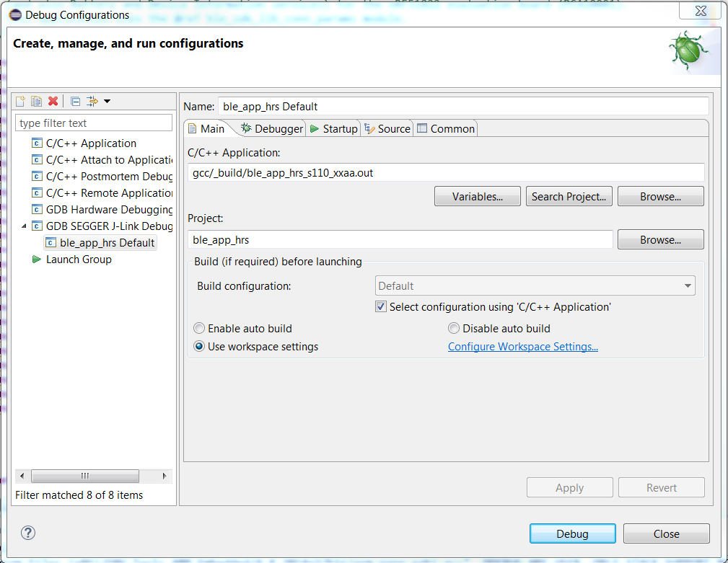
Task: Click the icon beside C/C++ Attach to Application
Action: (x=37, y=159)
